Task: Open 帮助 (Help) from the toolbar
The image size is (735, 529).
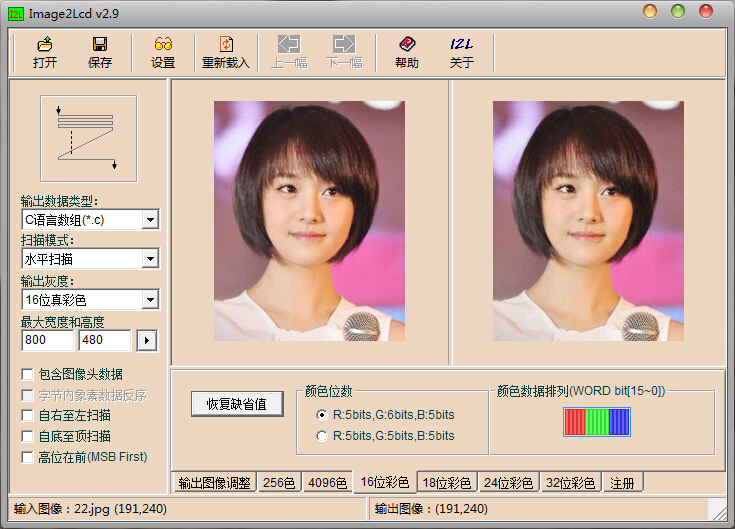Action: [406, 52]
